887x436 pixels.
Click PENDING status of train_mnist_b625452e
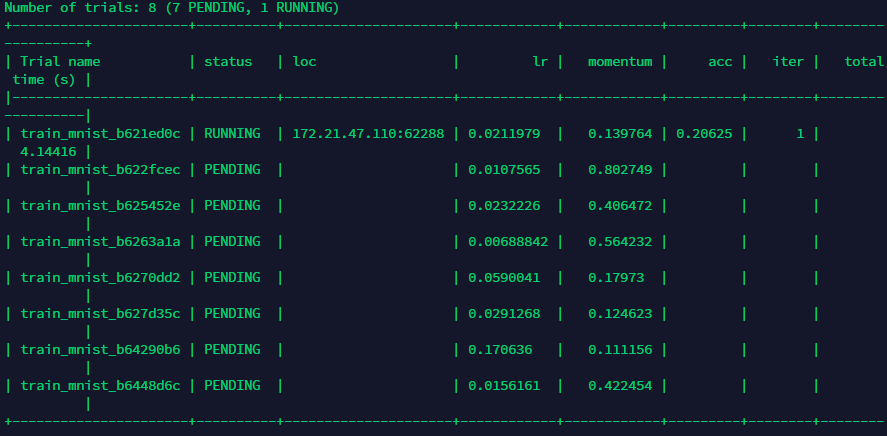click(x=232, y=206)
